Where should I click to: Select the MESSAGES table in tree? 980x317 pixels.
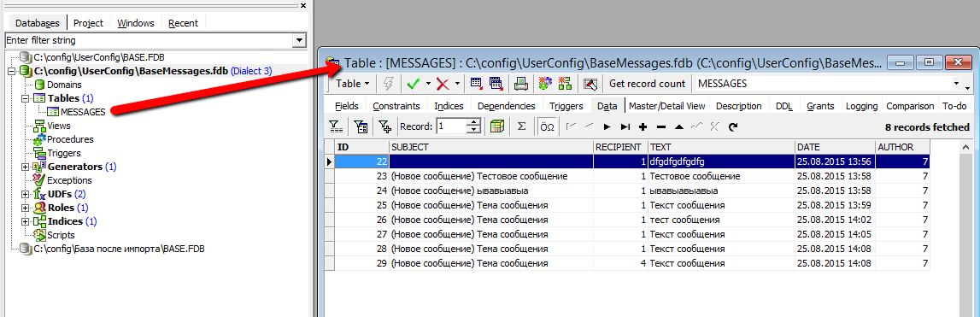tap(83, 112)
